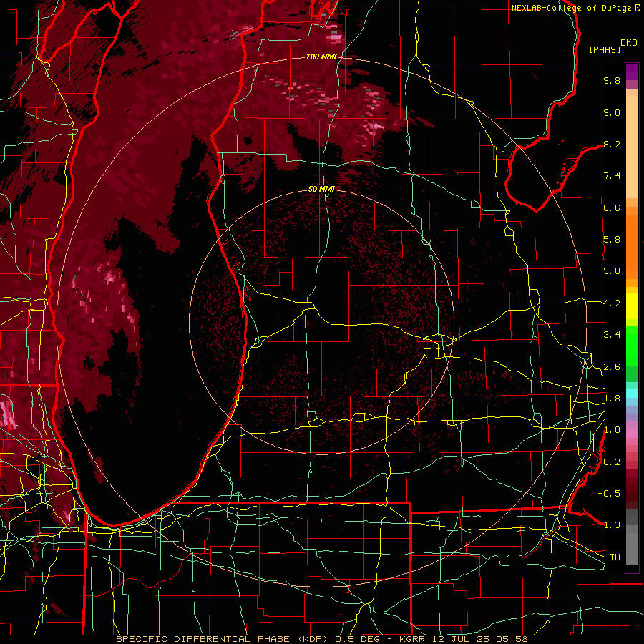644x644 pixels.
Task: Select the 9.0 value on the scale
Action: click(612, 112)
